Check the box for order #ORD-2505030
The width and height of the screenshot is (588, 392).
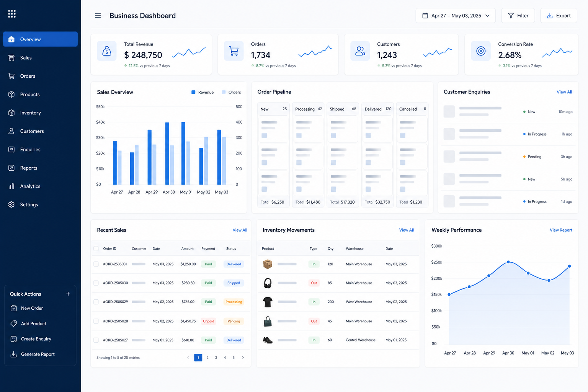point(96,283)
